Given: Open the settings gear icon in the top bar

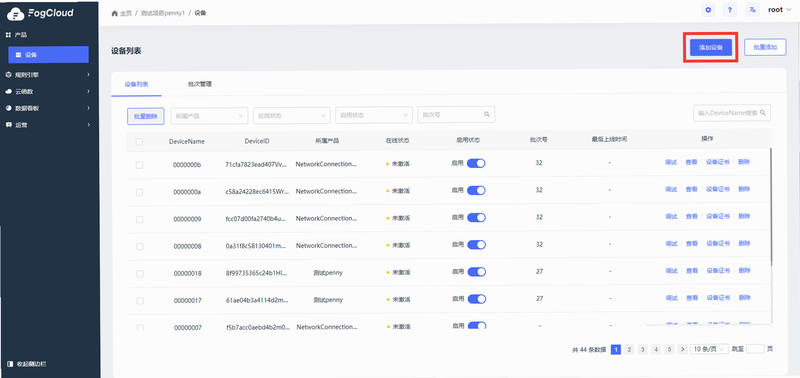Looking at the screenshot, I should tap(708, 10).
